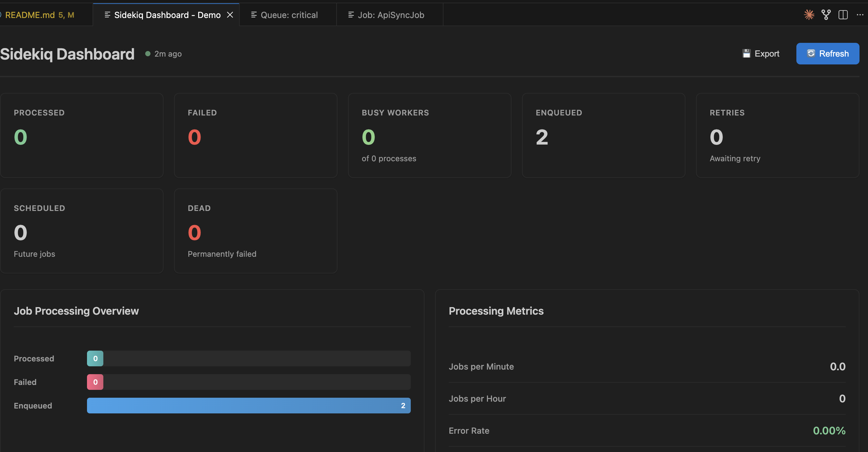Click the sync icon inside the Refresh button
The width and height of the screenshot is (868, 452).
click(811, 53)
